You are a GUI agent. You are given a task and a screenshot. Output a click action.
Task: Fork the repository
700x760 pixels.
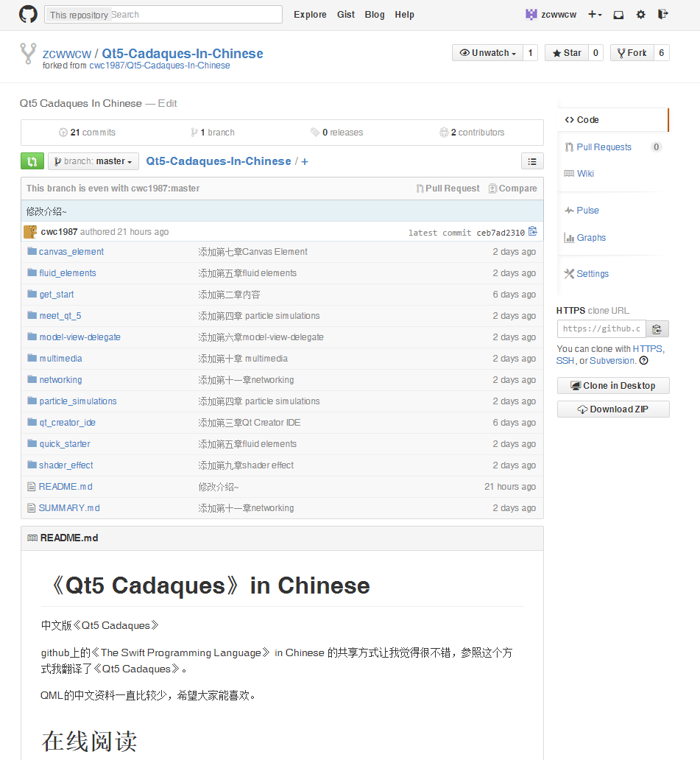pyautogui.click(x=632, y=53)
